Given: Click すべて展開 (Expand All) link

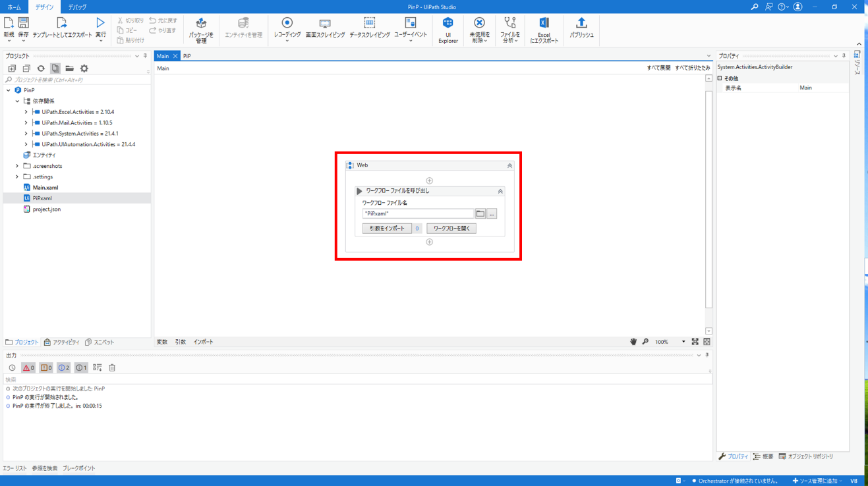Looking at the screenshot, I should (x=658, y=68).
